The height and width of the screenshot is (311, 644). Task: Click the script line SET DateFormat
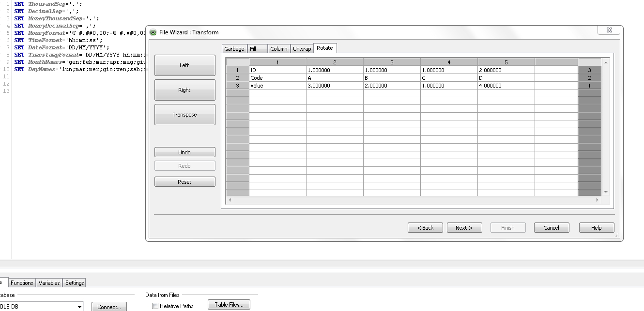click(61, 47)
